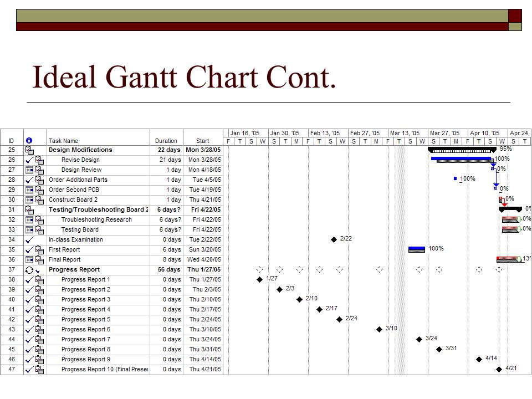Click the small Order Additional Parts bar

pyautogui.click(x=456, y=178)
